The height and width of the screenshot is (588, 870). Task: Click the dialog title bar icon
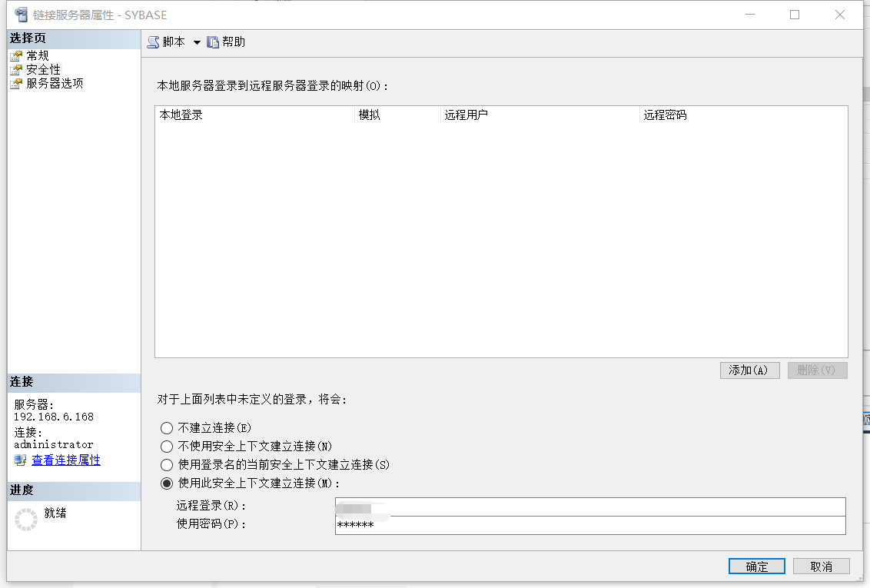tap(21, 15)
